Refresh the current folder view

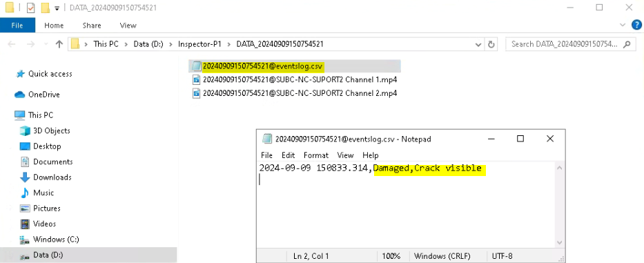491,44
